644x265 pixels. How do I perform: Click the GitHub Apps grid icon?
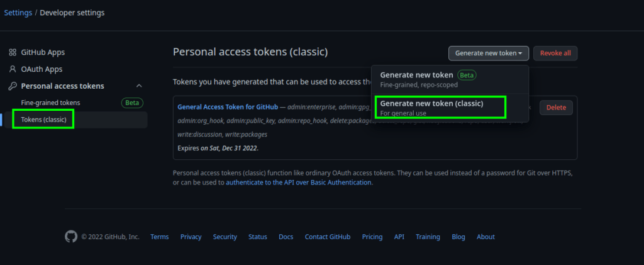(x=13, y=53)
